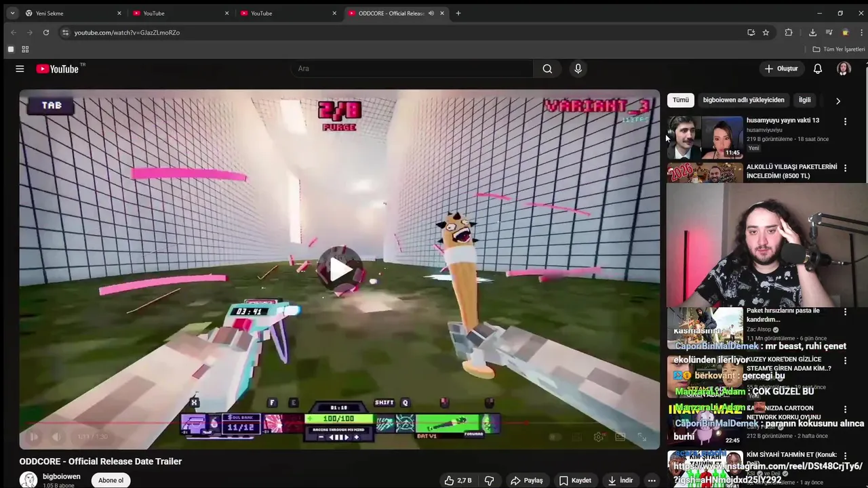Open media control icon in browser toolbar
This screenshot has height=488, width=868.
click(x=829, y=33)
